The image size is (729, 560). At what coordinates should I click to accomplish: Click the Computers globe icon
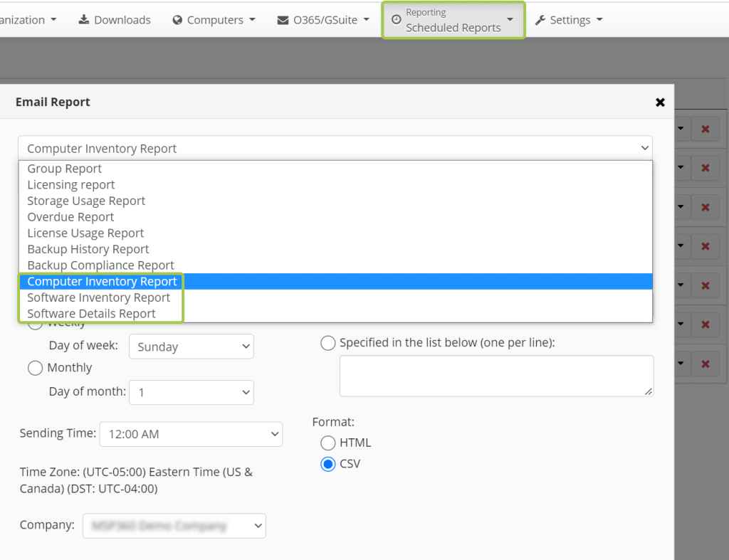pyautogui.click(x=177, y=19)
